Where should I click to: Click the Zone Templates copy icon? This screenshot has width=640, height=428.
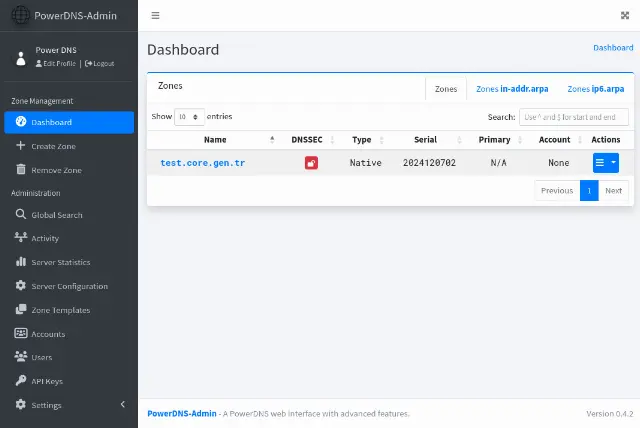coord(21,309)
